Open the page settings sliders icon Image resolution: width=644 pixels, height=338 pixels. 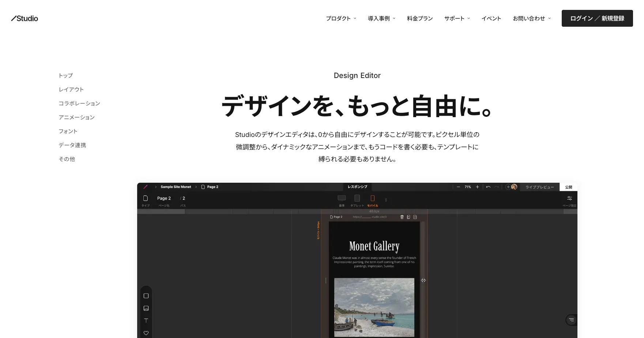tap(569, 198)
